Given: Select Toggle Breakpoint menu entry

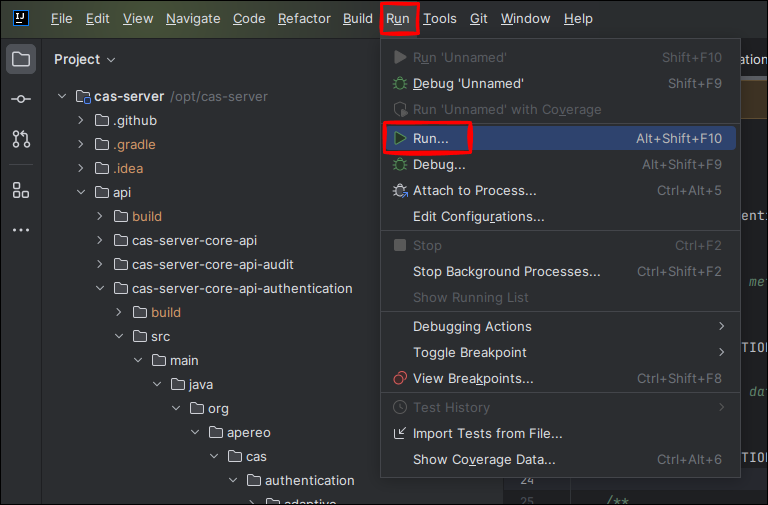Looking at the screenshot, I should (469, 352).
